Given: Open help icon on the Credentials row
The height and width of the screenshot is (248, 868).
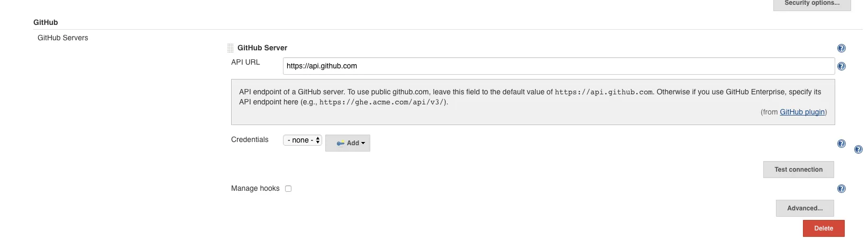Looking at the screenshot, I should (x=841, y=144).
